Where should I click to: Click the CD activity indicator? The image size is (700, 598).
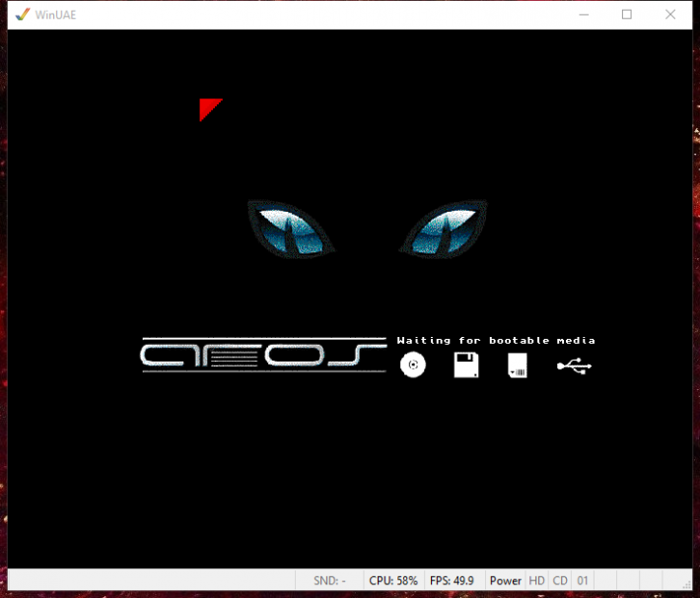click(x=560, y=580)
